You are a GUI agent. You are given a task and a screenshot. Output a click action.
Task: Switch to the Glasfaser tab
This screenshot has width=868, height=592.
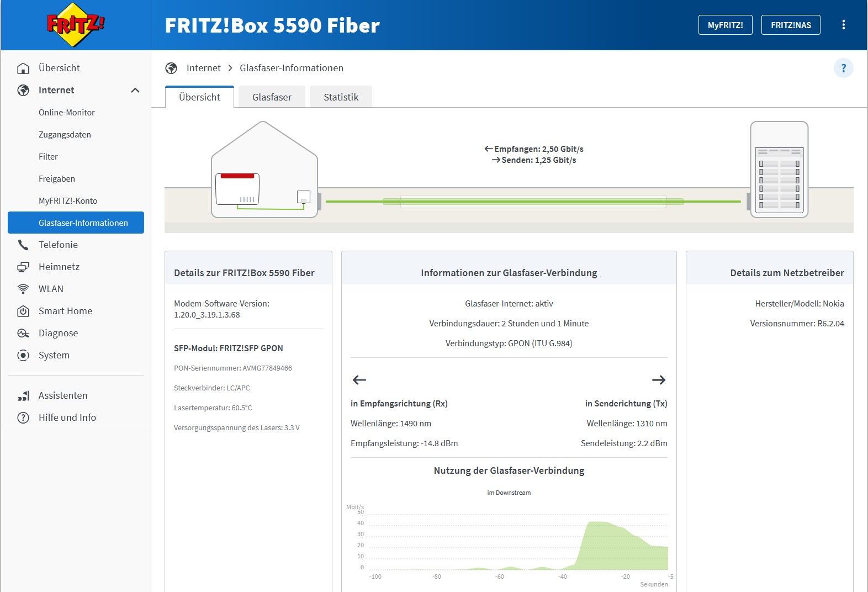tap(272, 97)
